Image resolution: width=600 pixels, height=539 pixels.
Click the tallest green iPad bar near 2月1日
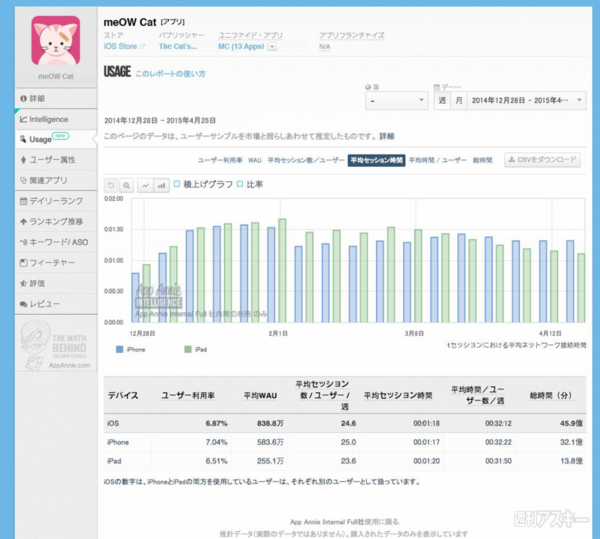[x=282, y=270]
